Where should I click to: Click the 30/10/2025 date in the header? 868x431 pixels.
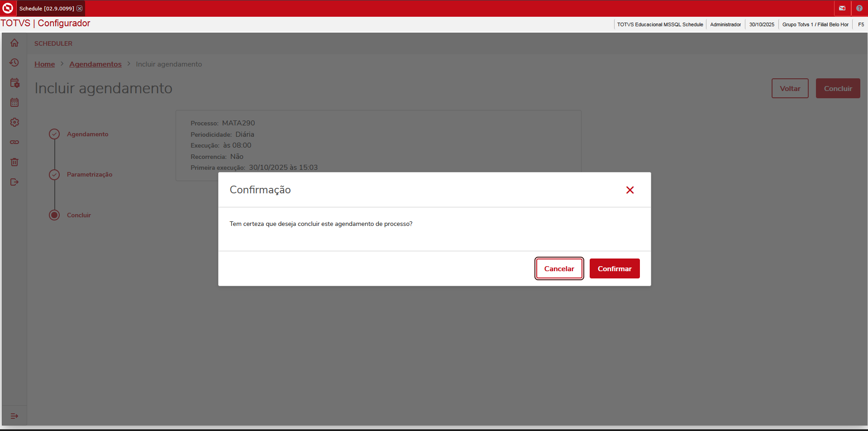tap(762, 24)
